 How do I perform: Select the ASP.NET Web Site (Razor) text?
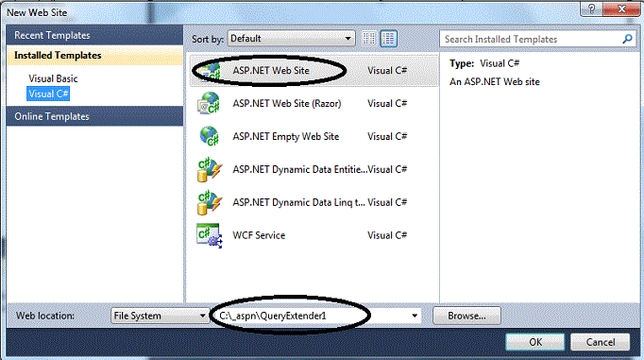click(287, 104)
